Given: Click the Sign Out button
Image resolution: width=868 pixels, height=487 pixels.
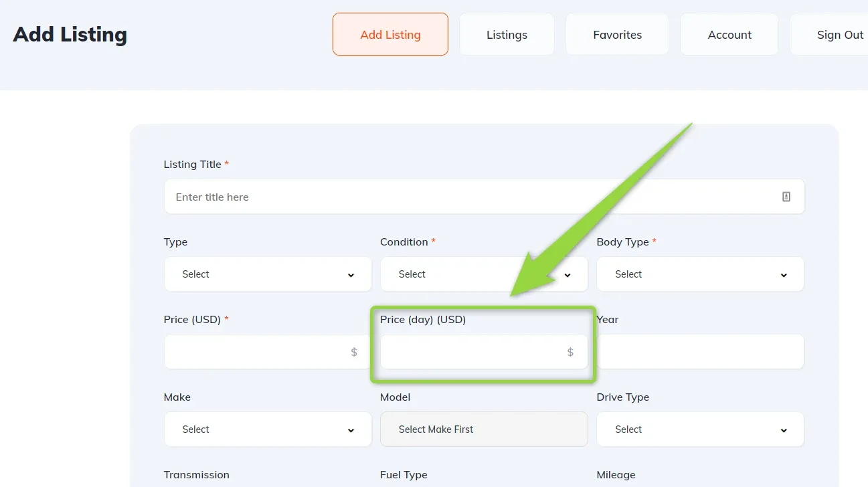Looking at the screenshot, I should point(830,34).
